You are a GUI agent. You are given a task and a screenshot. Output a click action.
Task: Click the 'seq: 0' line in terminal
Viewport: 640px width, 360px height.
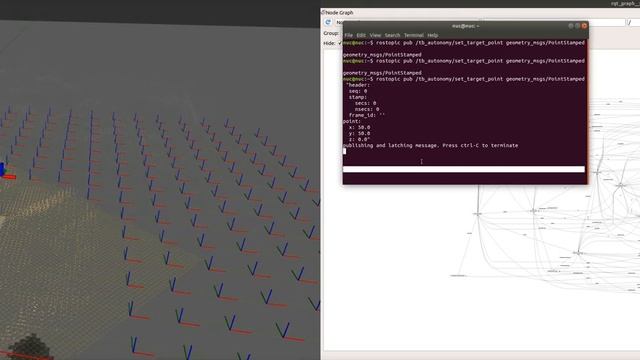click(358, 91)
